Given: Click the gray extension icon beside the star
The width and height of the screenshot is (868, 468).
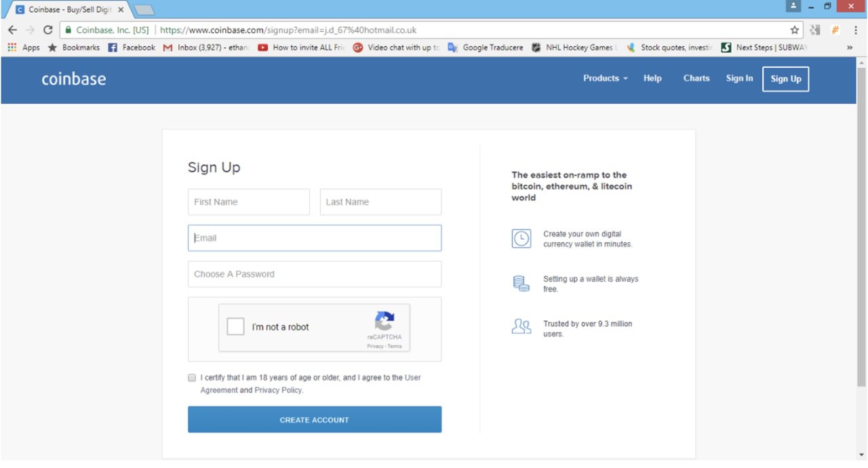Looking at the screenshot, I should (x=815, y=30).
